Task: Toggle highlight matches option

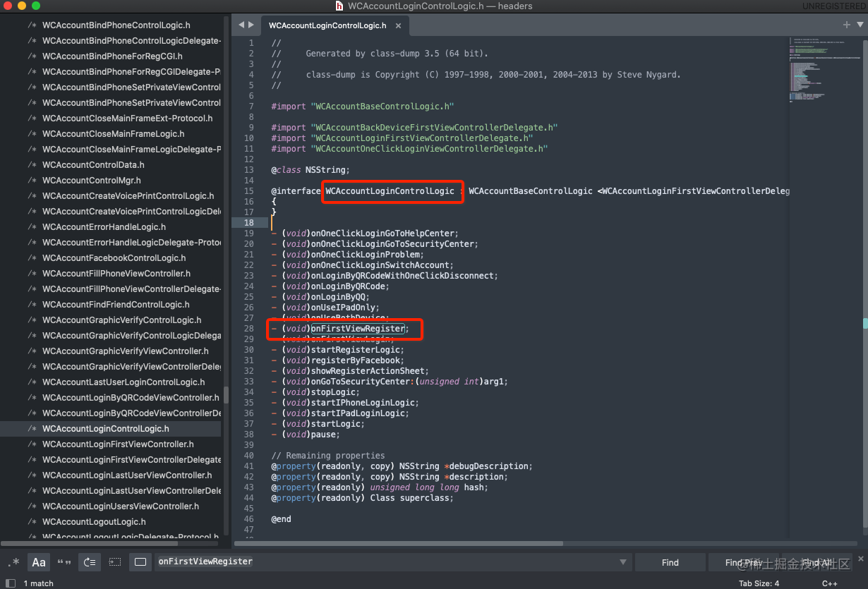Action: 140,562
